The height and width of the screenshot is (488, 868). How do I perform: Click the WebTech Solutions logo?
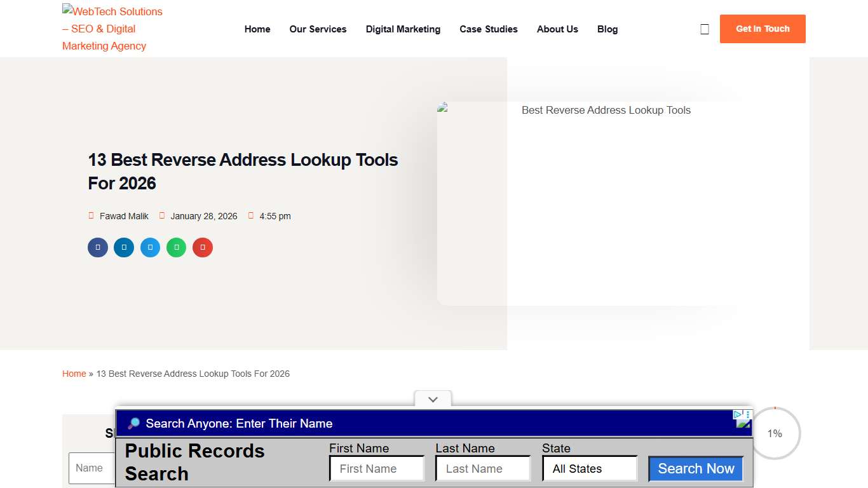click(112, 29)
